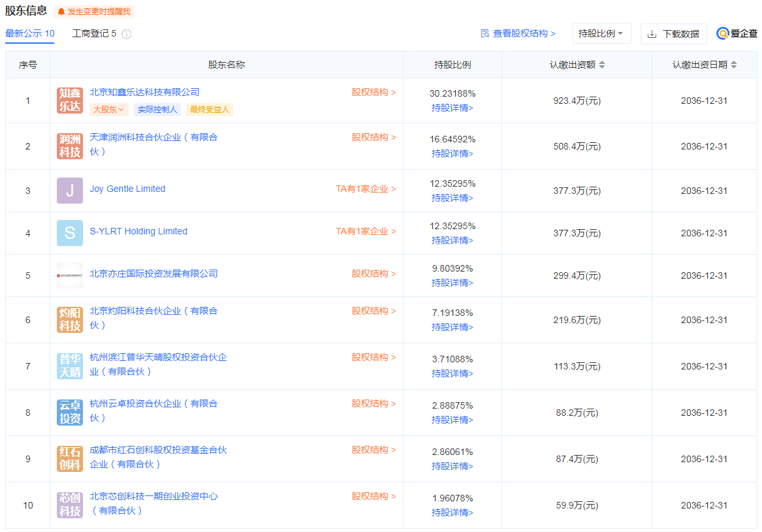The width and height of the screenshot is (762, 532).
Task: Open Joy Gentle Limited link
Action: click(x=127, y=189)
